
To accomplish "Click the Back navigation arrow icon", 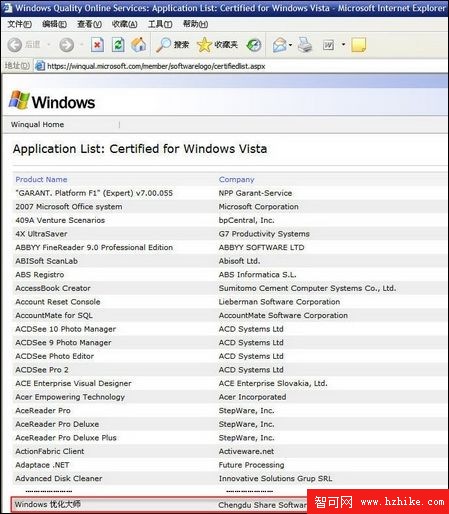I will pyautogui.click(x=15, y=45).
